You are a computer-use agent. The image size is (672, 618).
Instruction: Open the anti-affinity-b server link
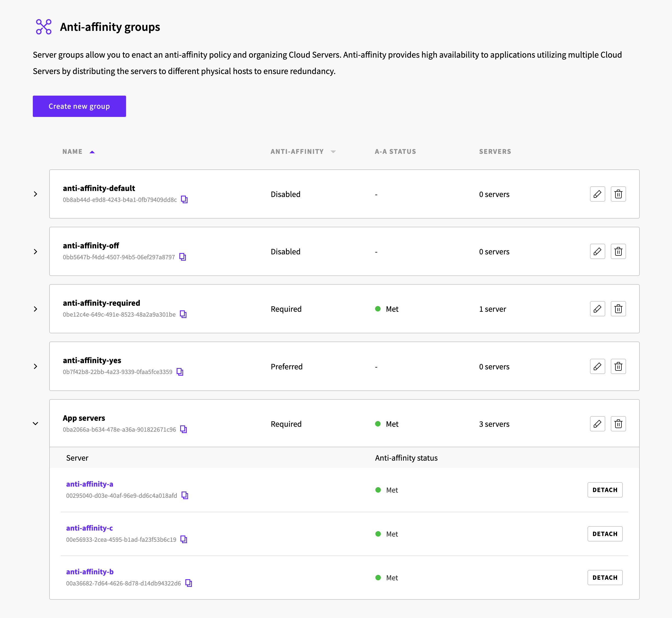click(x=90, y=572)
